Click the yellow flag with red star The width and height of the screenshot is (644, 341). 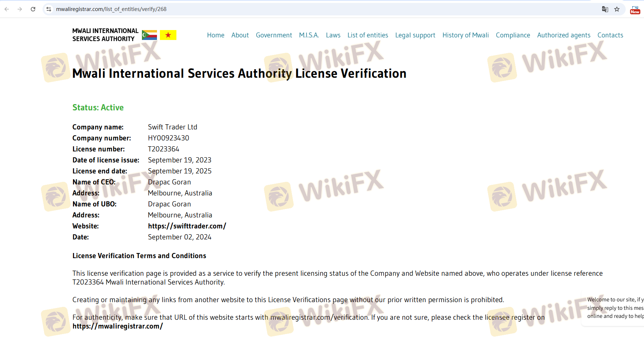pyautogui.click(x=168, y=35)
